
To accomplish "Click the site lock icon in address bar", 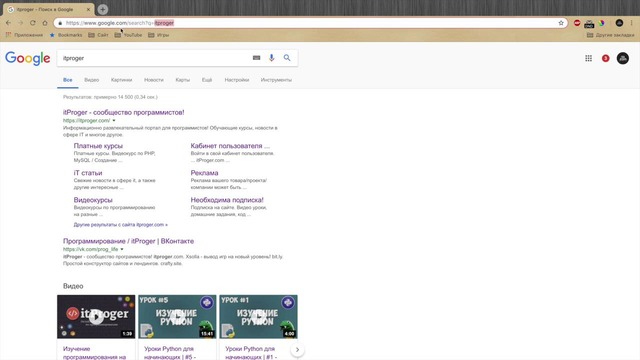I will tap(60, 23).
